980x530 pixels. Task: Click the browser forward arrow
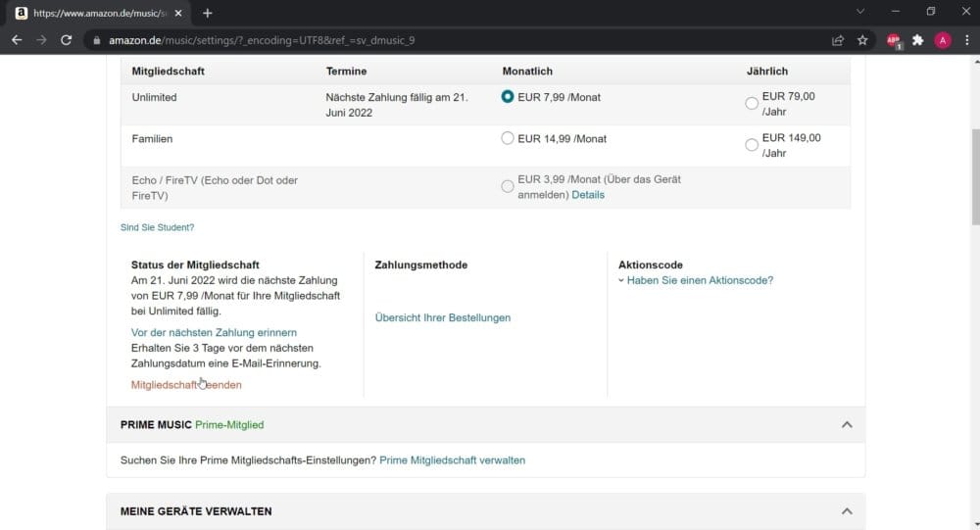(x=41, y=40)
